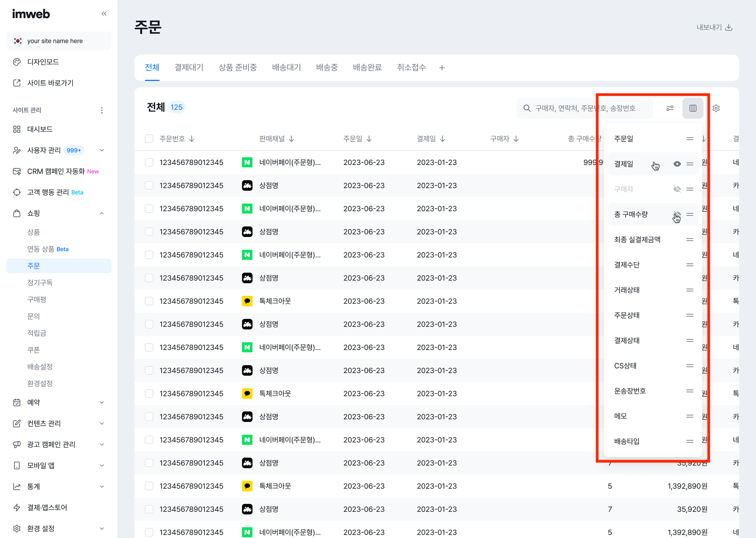Expand the 사용자 관리 menu
The width and height of the screenshot is (756, 538).
pos(102,150)
